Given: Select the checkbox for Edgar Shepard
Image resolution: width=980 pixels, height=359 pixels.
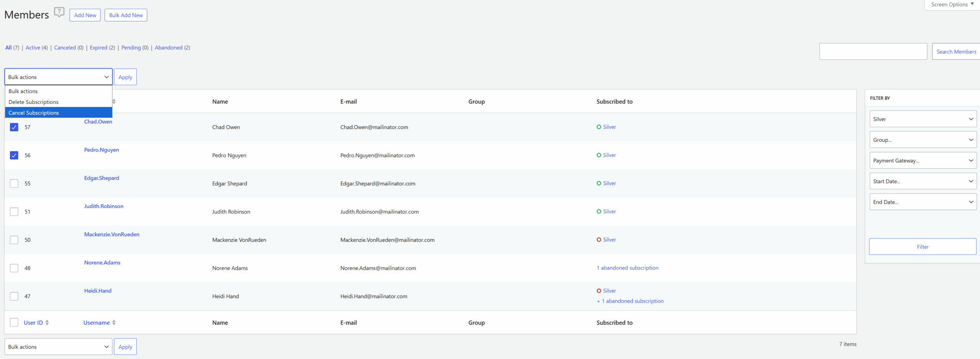Looking at the screenshot, I should (x=14, y=184).
